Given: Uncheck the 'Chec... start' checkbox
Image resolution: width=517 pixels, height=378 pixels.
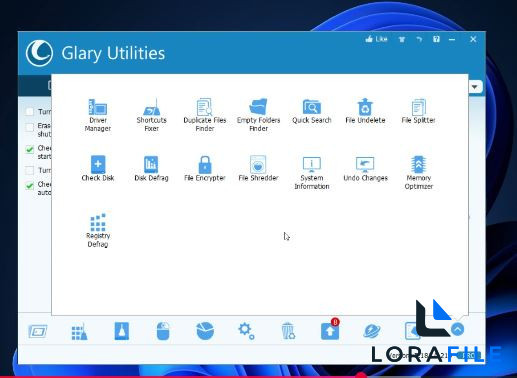Looking at the screenshot, I should tap(30, 149).
